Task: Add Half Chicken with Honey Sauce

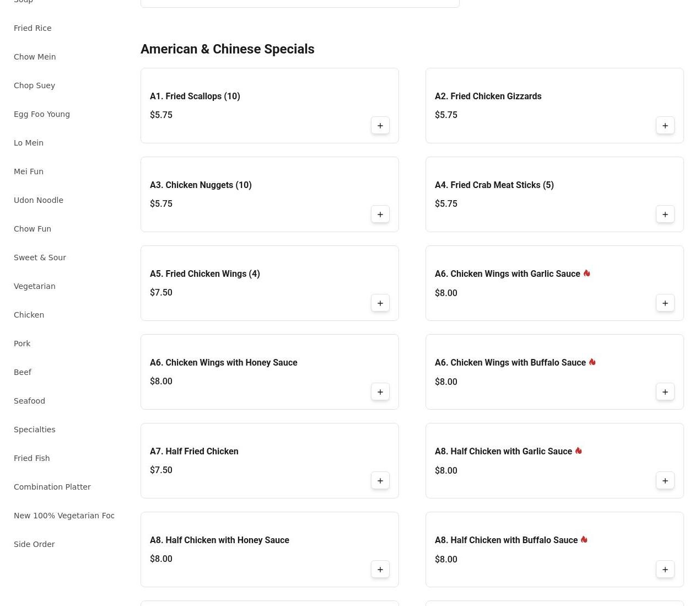Action: (x=380, y=570)
